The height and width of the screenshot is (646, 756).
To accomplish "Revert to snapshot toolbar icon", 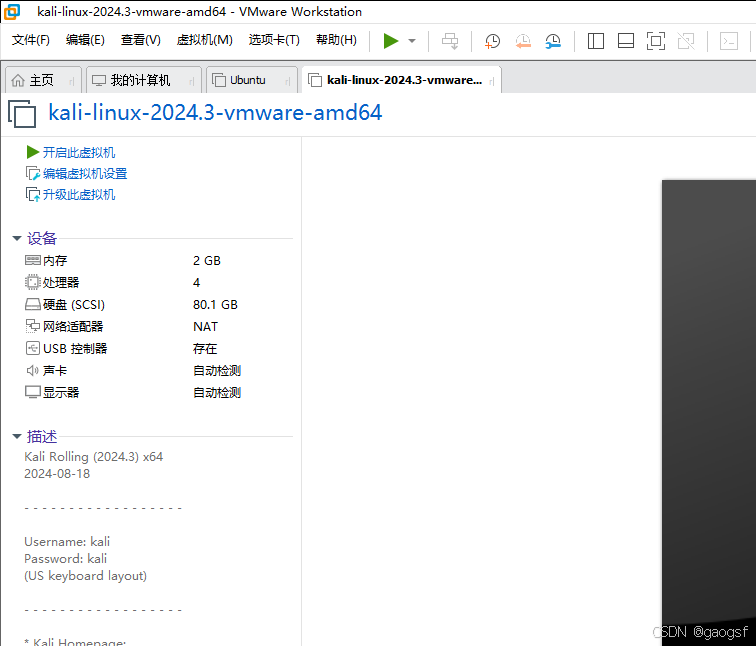I will pyautogui.click(x=523, y=41).
